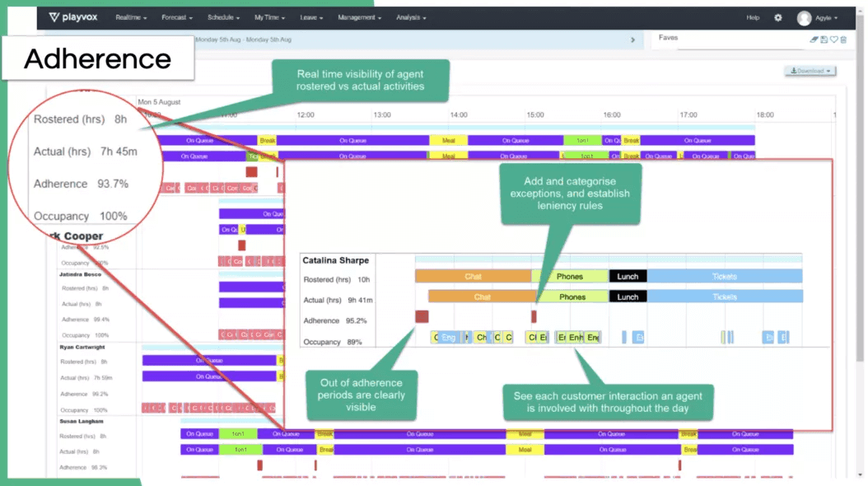Click the Playvox logo
Screen dimensions: 868x486
(73, 17)
